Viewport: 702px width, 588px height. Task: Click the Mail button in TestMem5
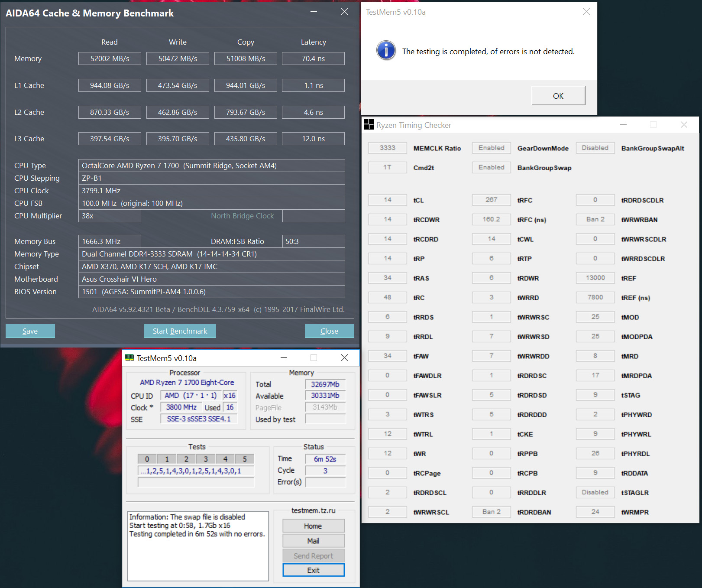314,541
